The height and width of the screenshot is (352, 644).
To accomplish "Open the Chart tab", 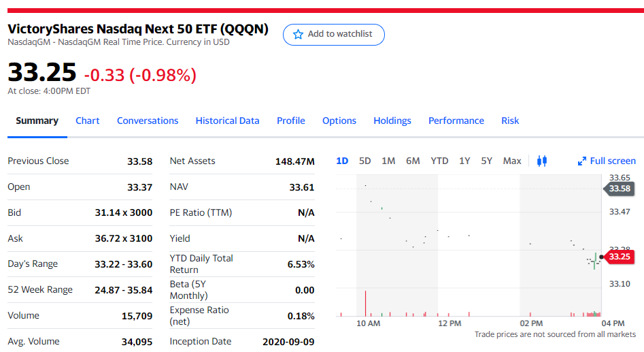I will 88,121.
